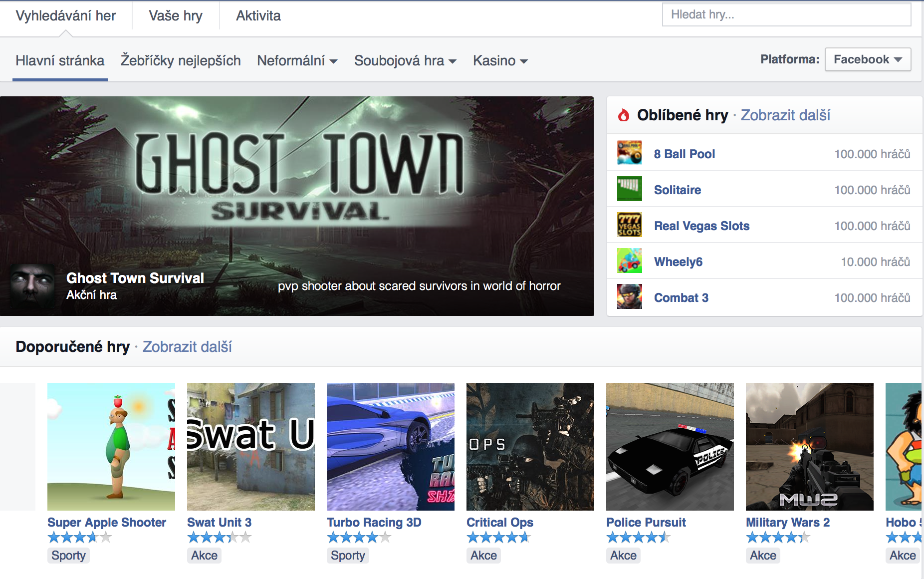Screen dimensions: 924x579
Task: Click Zobrazit další next to Oblíbené hry
Action: tap(785, 115)
